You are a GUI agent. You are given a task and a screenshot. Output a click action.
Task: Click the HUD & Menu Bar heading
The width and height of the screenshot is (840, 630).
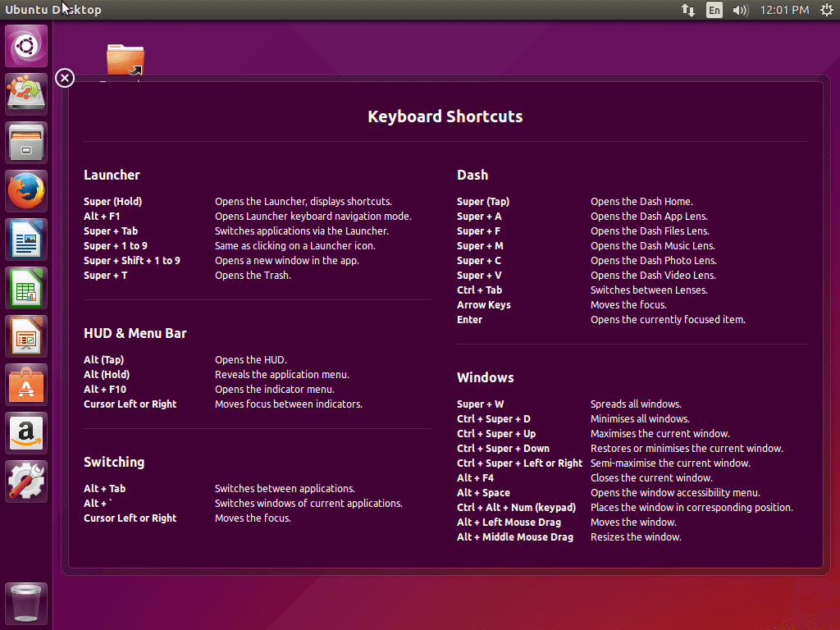[135, 333]
